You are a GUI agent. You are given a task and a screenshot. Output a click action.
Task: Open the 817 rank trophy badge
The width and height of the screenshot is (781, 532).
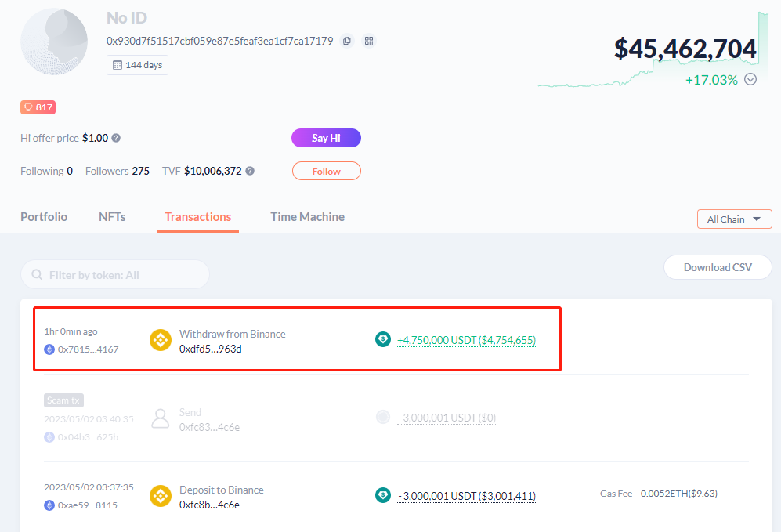coord(37,107)
